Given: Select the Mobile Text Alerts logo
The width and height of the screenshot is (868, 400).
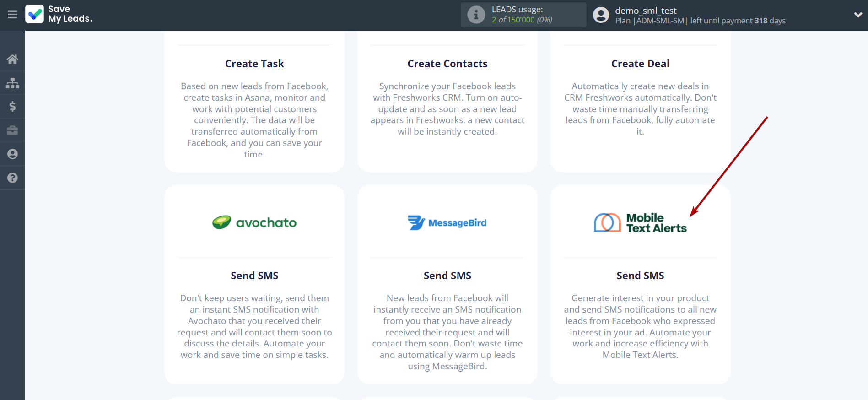Looking at the screenshot, I should pyautogui.click(x=640, y=223).
